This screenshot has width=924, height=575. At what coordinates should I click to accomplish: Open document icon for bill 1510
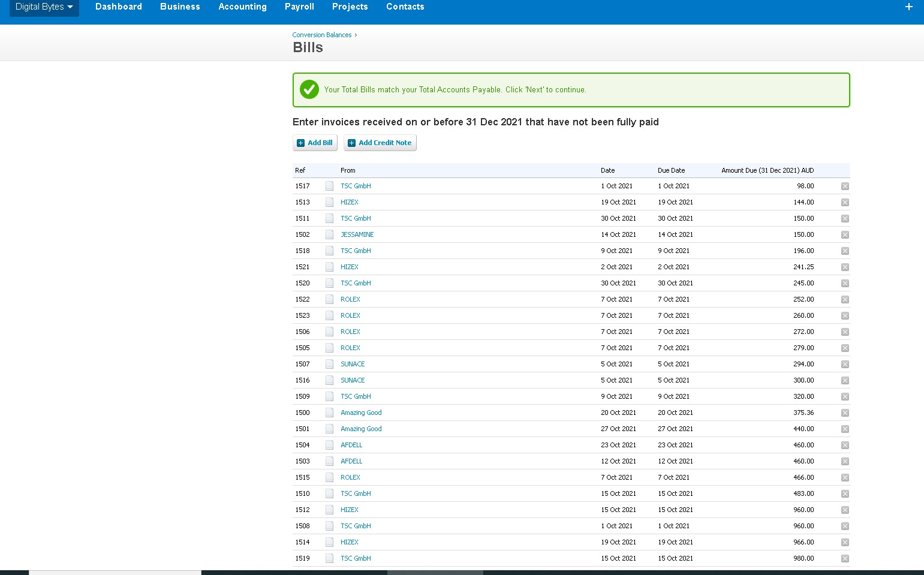click(x=329, y=493)
